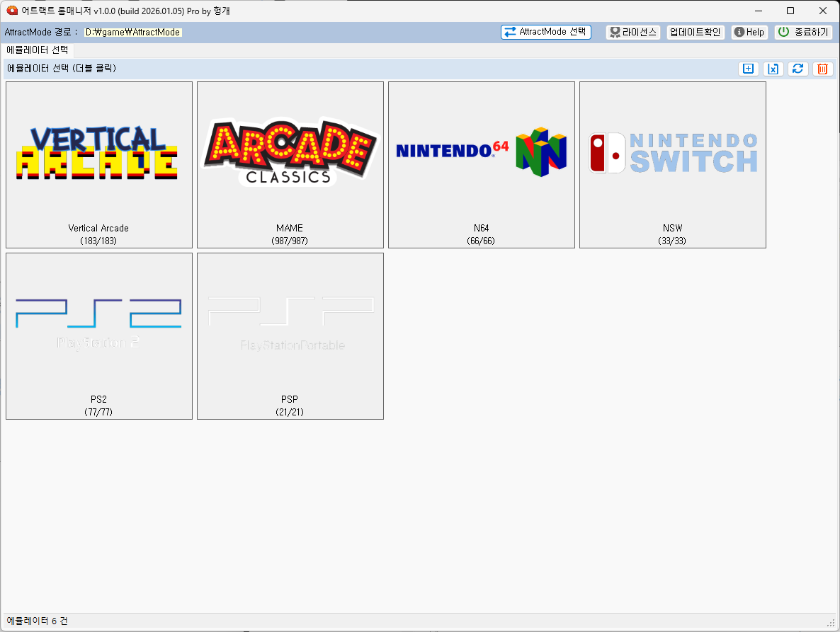Viewport: 840px width, 632px height.
Task: Select the MAME Arcade Classics tile
Action: 290,165
